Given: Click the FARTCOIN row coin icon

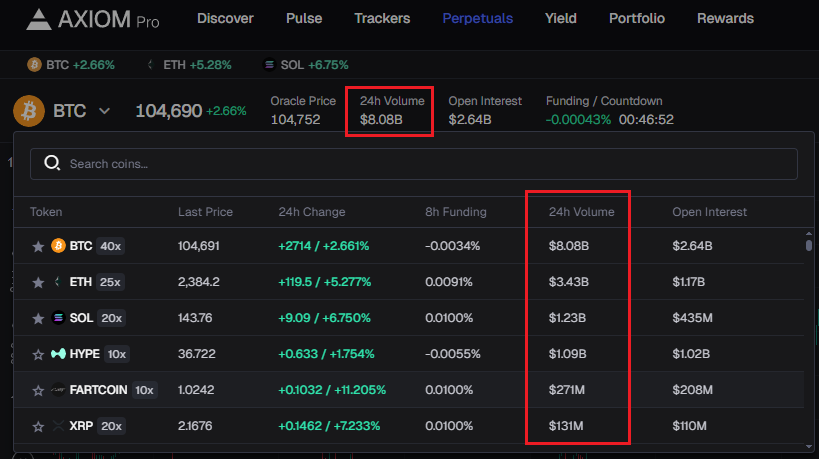Looking at the screenshot, I should [58, 390].
